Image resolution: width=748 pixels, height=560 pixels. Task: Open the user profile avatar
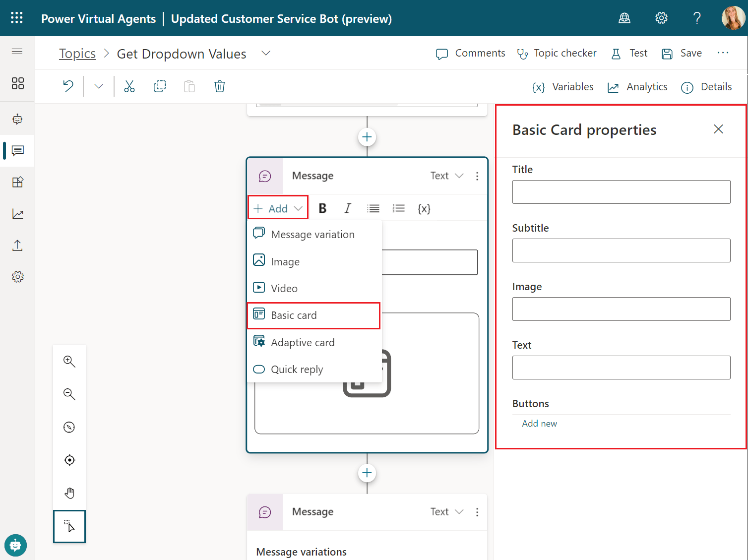pyautogui.click(x=733, y=18)
